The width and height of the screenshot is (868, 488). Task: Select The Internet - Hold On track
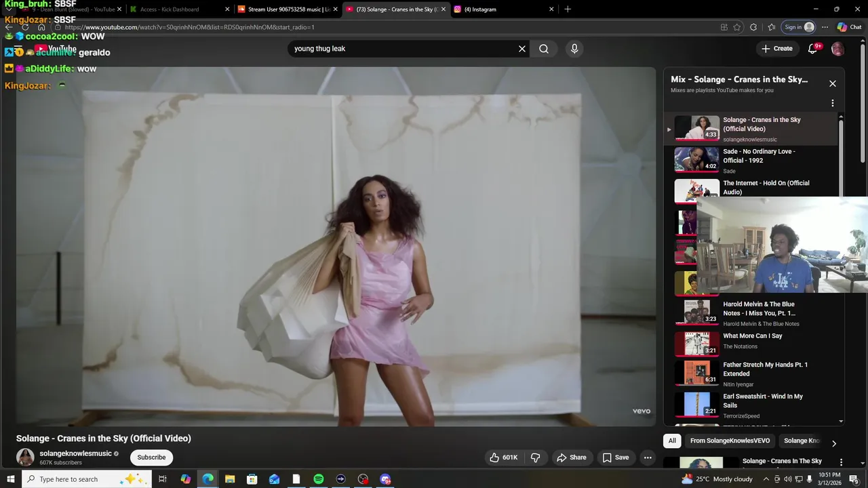click(751, 188)
